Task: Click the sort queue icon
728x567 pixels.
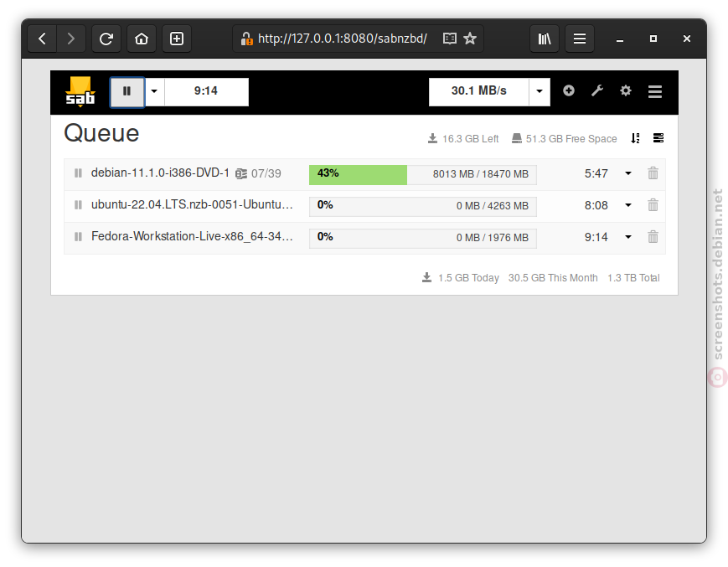Action: pos(635,138)
